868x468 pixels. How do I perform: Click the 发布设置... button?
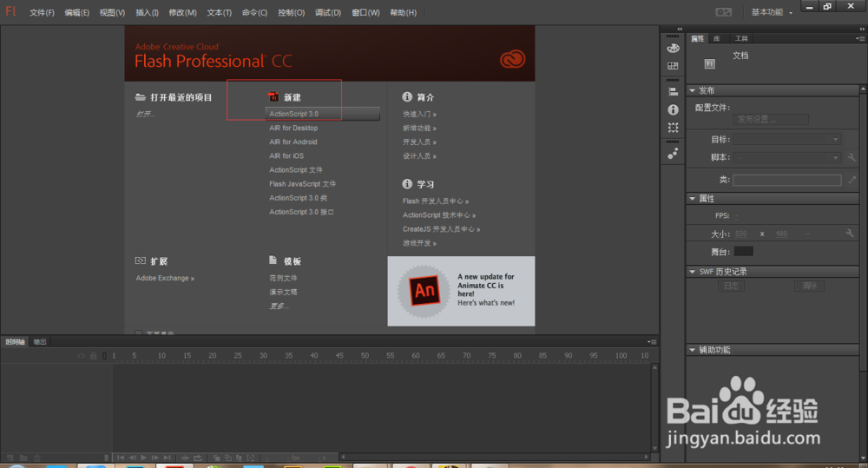771,119
